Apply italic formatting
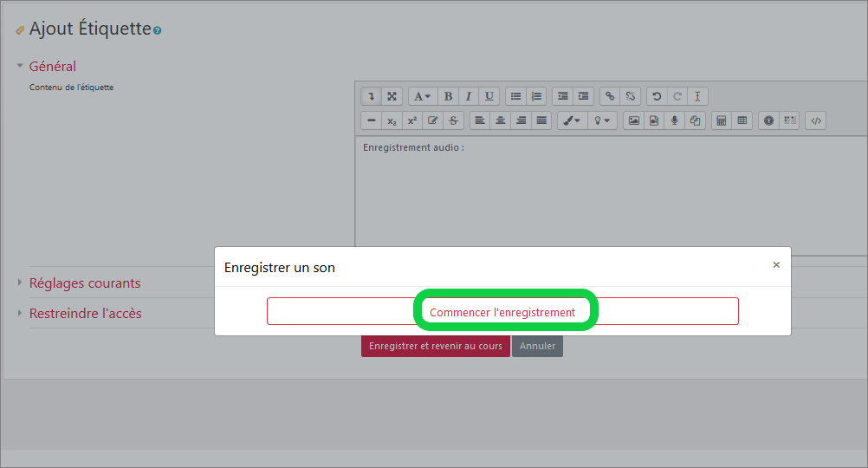Screen dimensions: 868x468 [469, 96]
